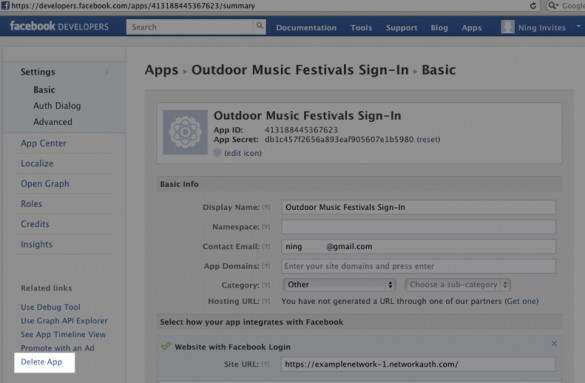Click the small edit icon gear
This screenshot has height=383, width=585.
(x=217, y=153)
